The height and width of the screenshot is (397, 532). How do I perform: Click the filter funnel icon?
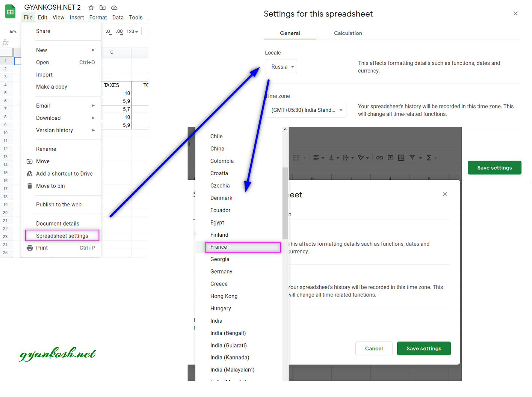[412, 158]
